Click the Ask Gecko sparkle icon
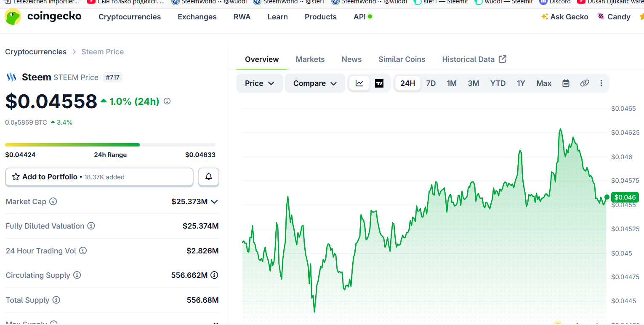The width and height of the screenshot is (644, 325). (x=545, y=17)
